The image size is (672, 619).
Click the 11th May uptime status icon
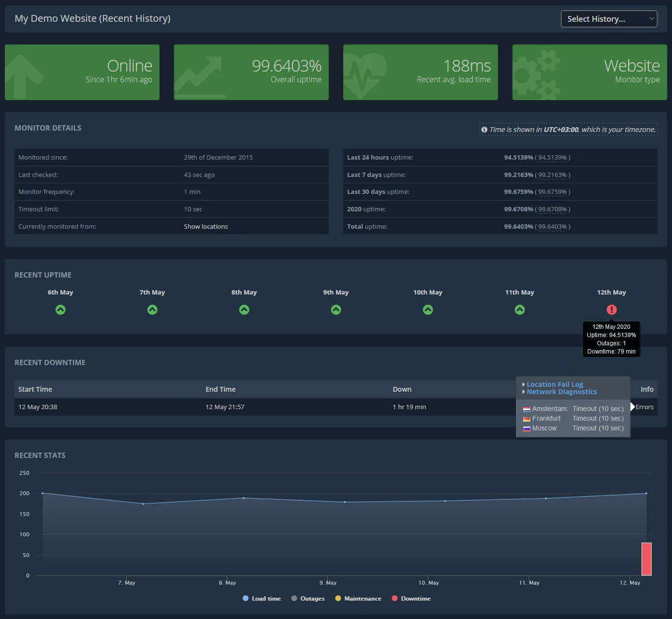click(x=520, y=309)
